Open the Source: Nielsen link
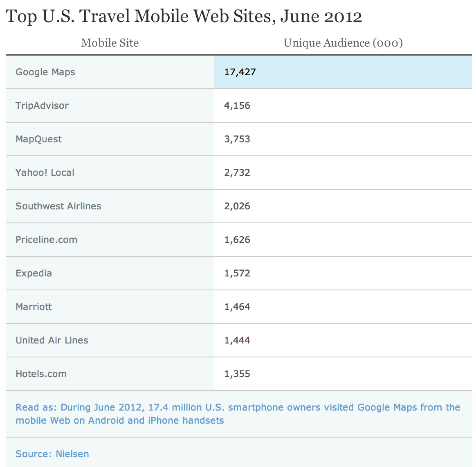Screen dimensions: 476x467 52,454
